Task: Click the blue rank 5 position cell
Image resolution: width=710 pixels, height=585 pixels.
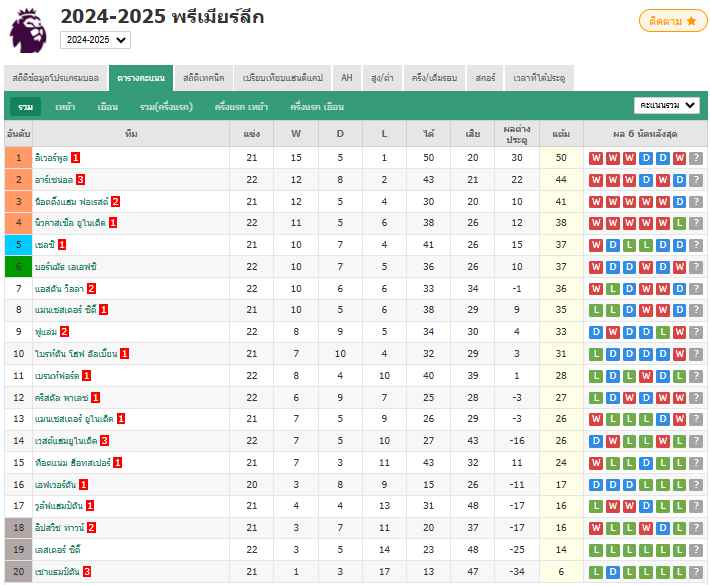Action: coord(19,245)
